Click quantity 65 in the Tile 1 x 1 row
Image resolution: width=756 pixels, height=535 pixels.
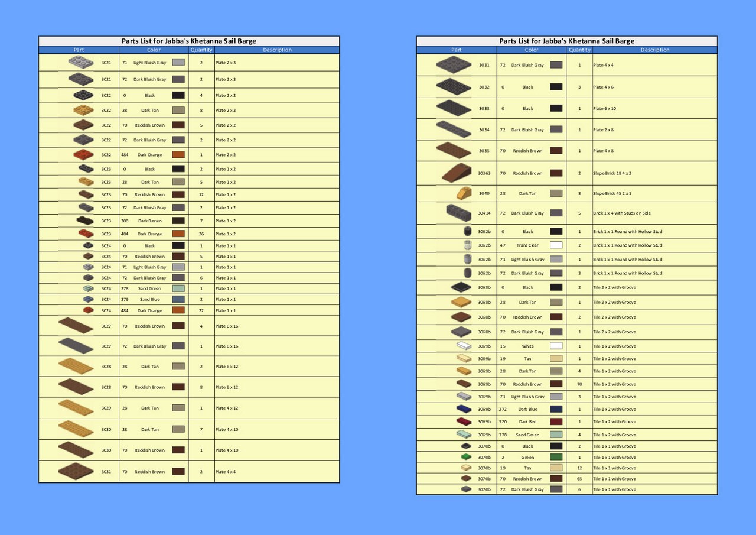(x=579, y=479)
